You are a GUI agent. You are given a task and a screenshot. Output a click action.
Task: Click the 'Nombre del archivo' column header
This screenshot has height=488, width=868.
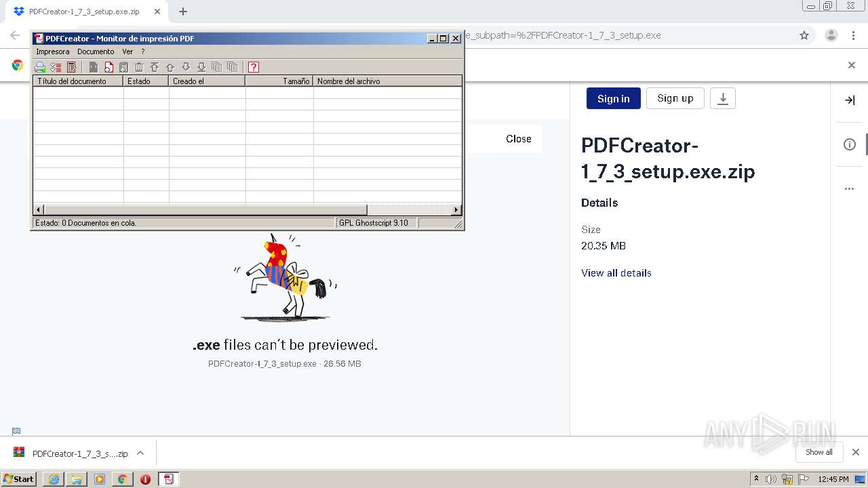(x=387, y=81)
